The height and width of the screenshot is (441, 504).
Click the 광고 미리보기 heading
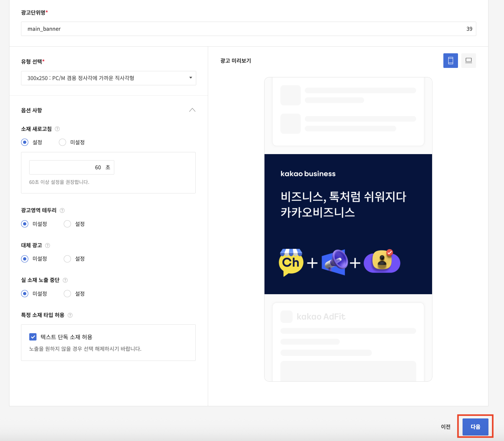pyautogui.click(x=236, y=61)
